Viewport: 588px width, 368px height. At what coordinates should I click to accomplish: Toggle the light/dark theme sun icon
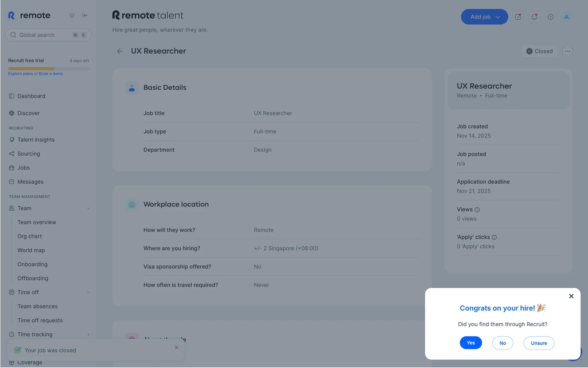click(72, 15)
